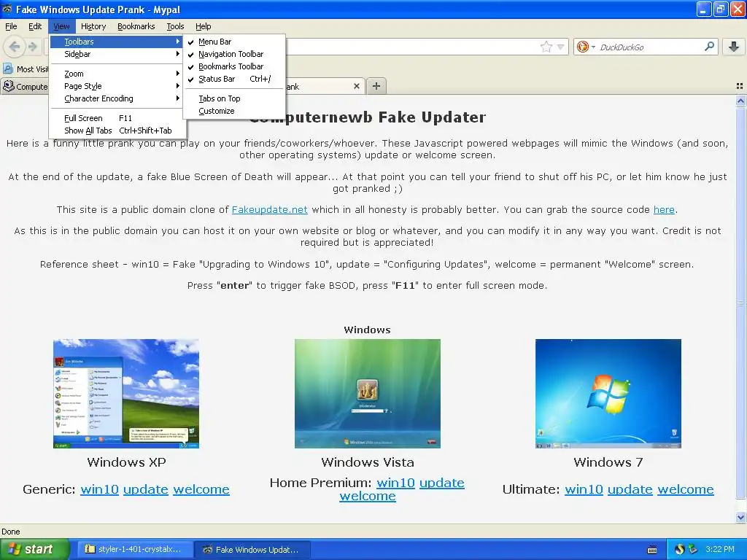Switch to styler-1-401-crystalx taskbar item
The height and width of the screenshot is (560, 747).
click(135, 549)
